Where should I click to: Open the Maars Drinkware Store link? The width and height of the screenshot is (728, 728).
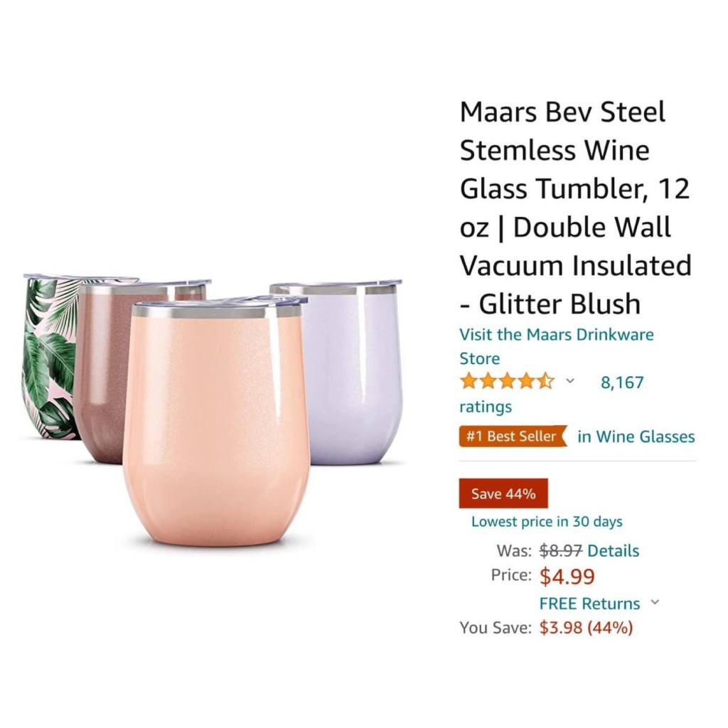coord(556,346)
